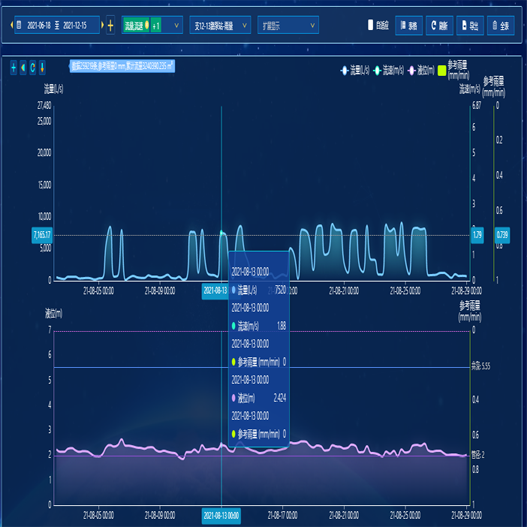Image resolution: width=527 pixels, height=527 pixels.
Task: Click the 导出 export button
Action: coord(470,25)
